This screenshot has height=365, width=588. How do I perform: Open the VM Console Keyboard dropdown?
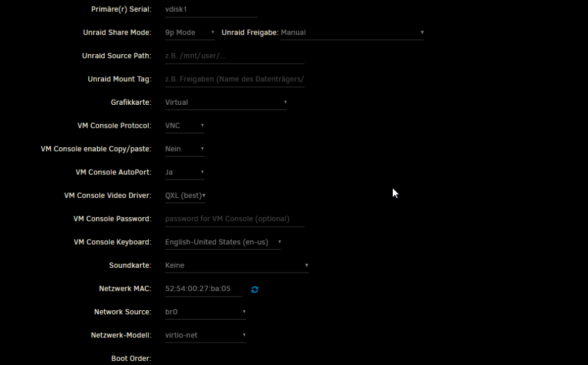point(223,242)
